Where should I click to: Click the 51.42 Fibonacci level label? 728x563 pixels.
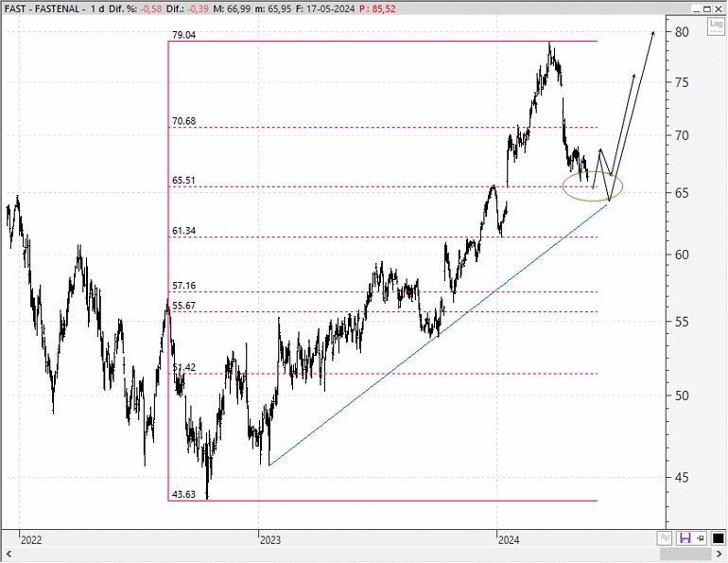[183, 367]
